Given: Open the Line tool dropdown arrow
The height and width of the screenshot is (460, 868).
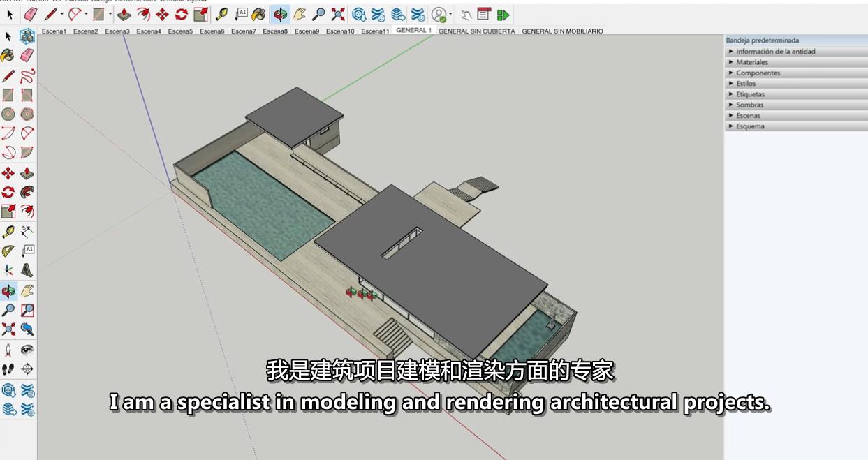Looking at the screenshot, I should pos(61,14).
